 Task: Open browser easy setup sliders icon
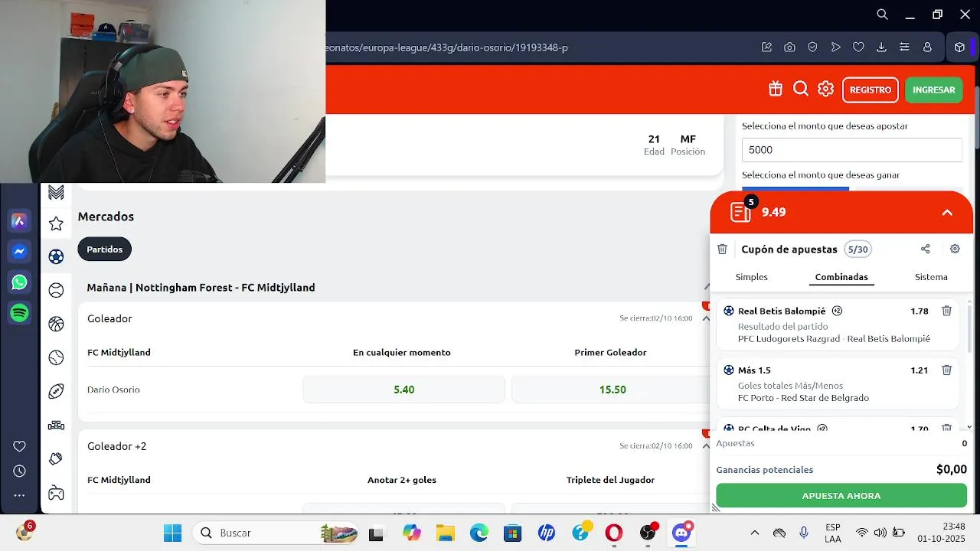click(x=904, y=47)
